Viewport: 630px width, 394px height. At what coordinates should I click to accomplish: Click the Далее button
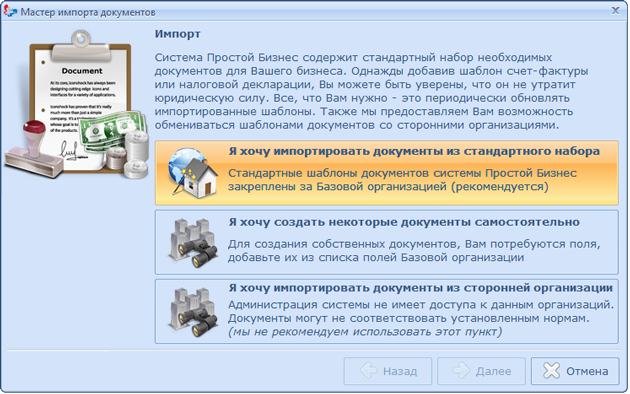(x=481, y=371)
